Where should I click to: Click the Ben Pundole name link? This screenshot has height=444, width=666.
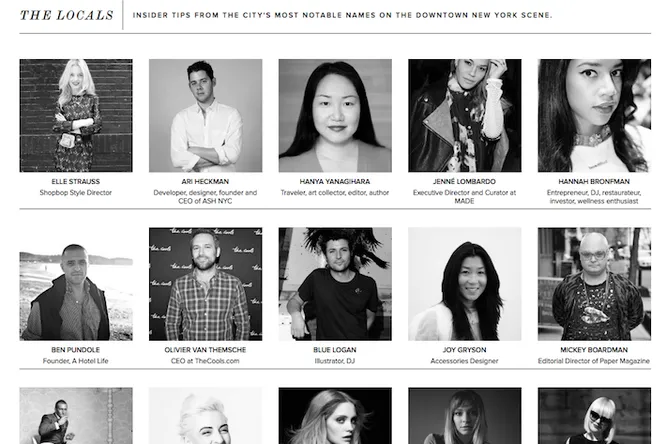(76, 350)
